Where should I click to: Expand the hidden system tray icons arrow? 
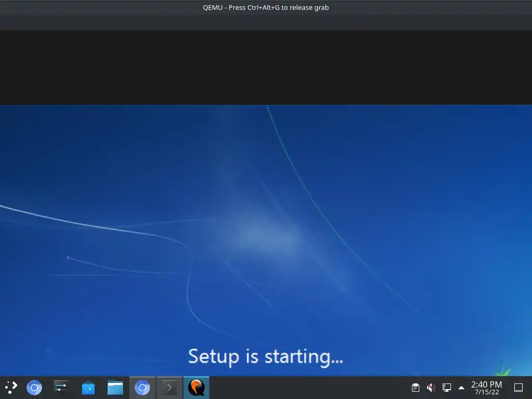pyautogui.click(x=461, y=388)
